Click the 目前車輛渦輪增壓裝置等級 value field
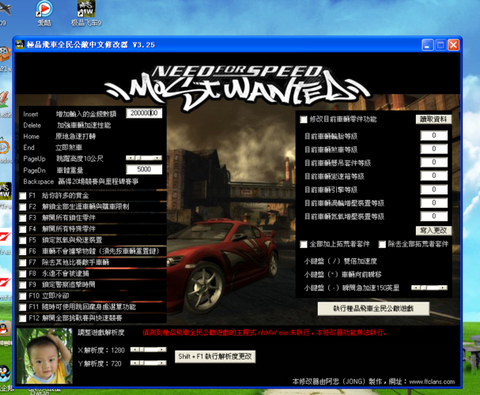 pos(434,203)
